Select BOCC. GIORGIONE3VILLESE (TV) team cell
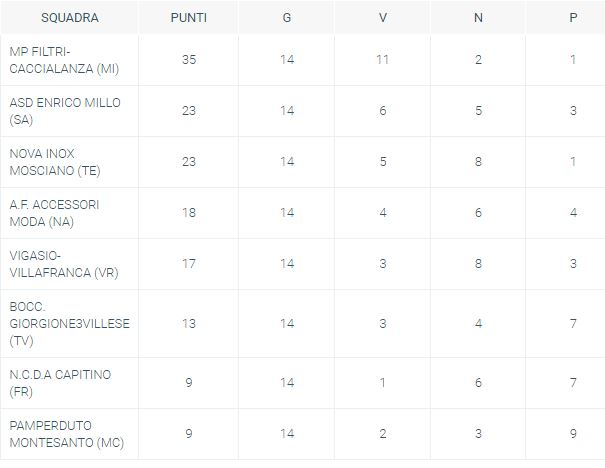Viewport: 605px width, 468px height. 69,324
